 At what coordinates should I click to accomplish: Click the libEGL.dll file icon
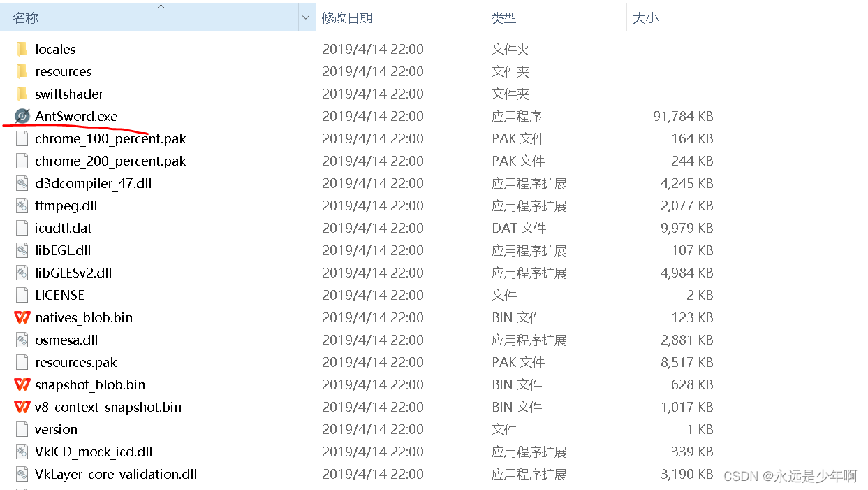(x=22, y=250)
